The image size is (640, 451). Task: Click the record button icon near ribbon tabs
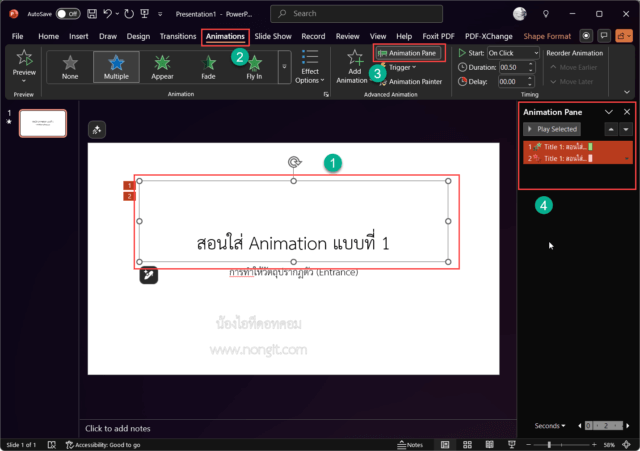click(586, 36)
